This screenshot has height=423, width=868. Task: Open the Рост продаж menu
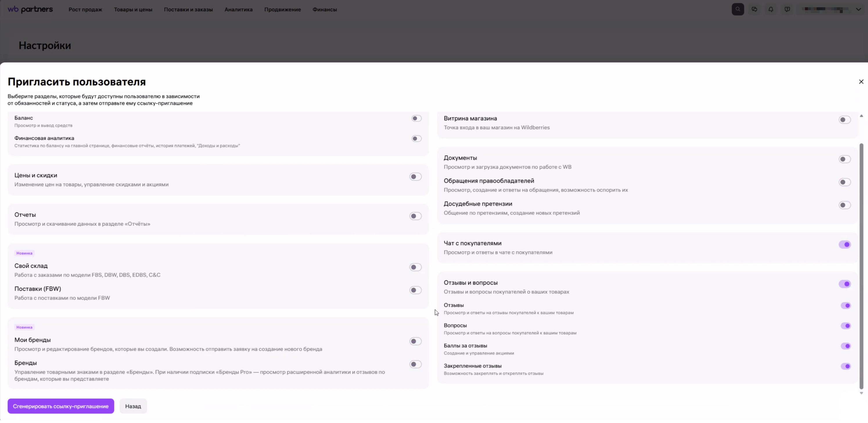coord(85,9)
